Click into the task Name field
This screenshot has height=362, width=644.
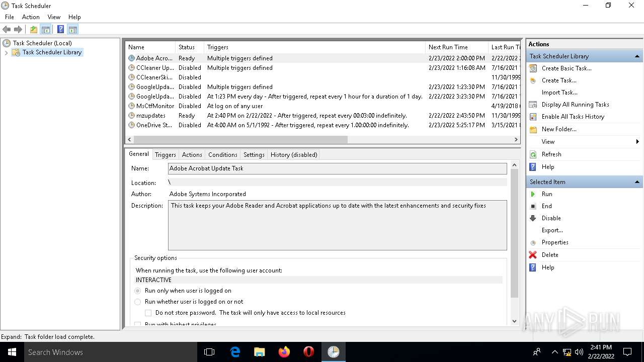coord(337,168)
